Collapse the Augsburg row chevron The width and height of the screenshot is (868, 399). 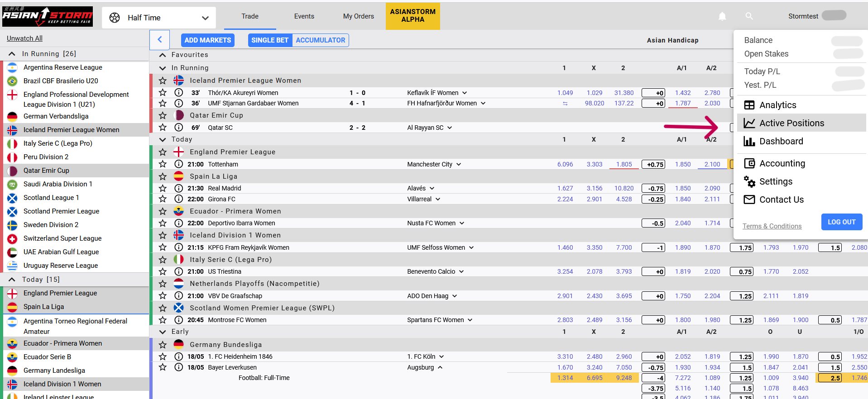pos(440,367)
